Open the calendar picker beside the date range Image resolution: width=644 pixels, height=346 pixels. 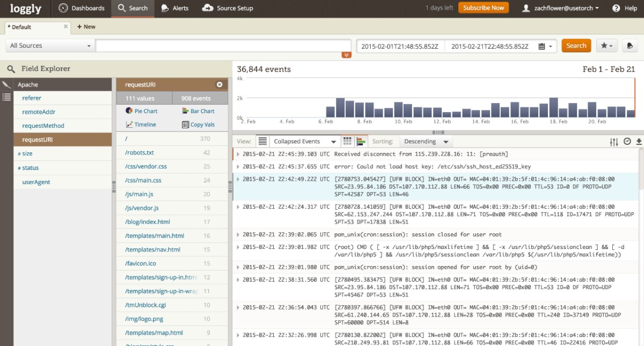pyautogui.click(x=542, y=46)
